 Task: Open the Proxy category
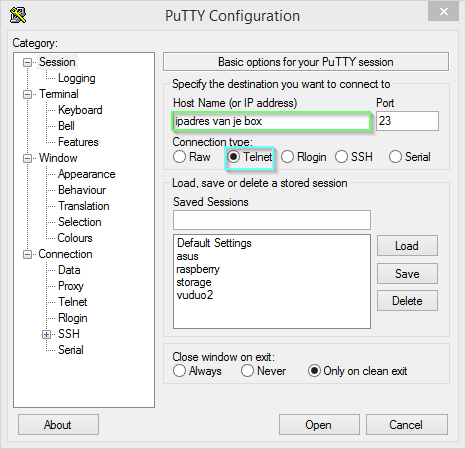coord(71,286)
